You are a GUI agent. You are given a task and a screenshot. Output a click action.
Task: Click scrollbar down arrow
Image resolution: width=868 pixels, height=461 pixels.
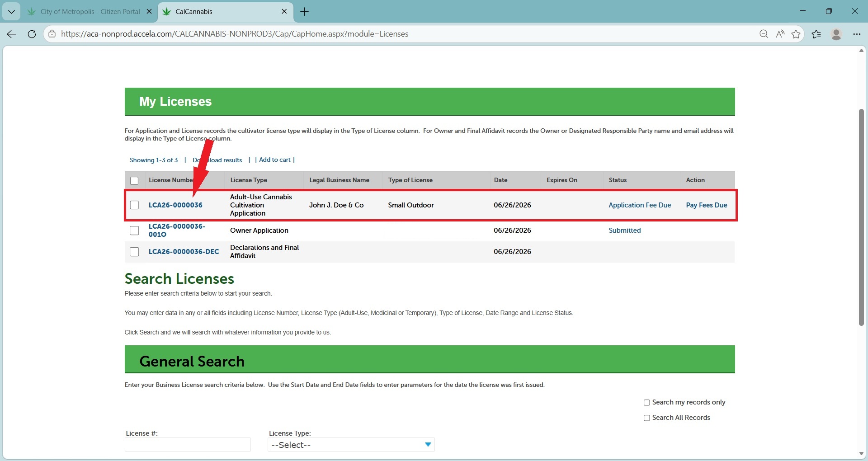tap(861, 454)
